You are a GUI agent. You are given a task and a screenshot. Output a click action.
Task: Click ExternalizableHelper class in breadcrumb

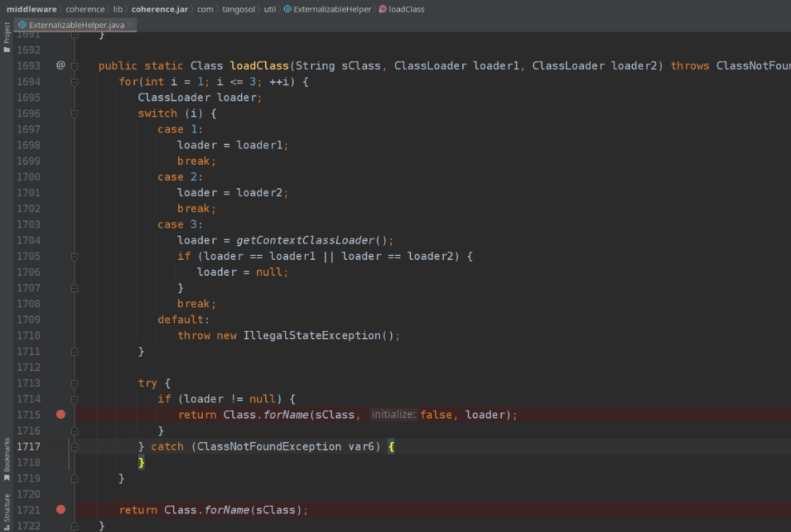coord(332,9)
